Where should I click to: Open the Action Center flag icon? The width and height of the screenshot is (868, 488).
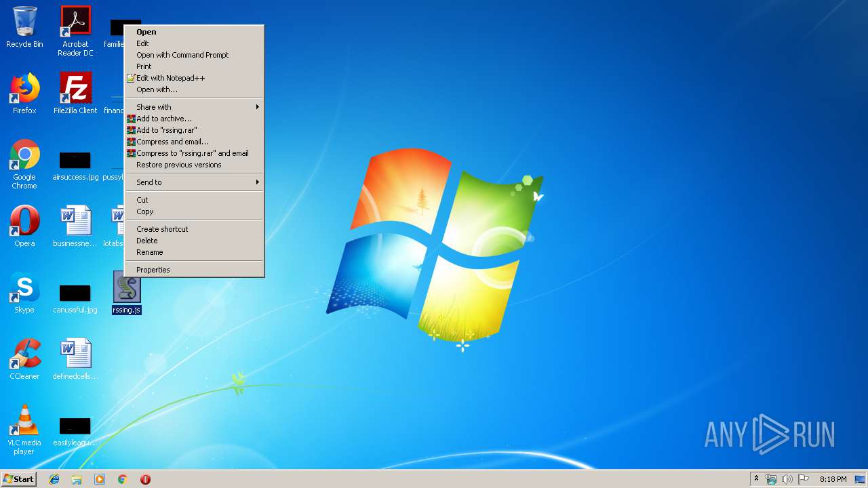point(804,479)
